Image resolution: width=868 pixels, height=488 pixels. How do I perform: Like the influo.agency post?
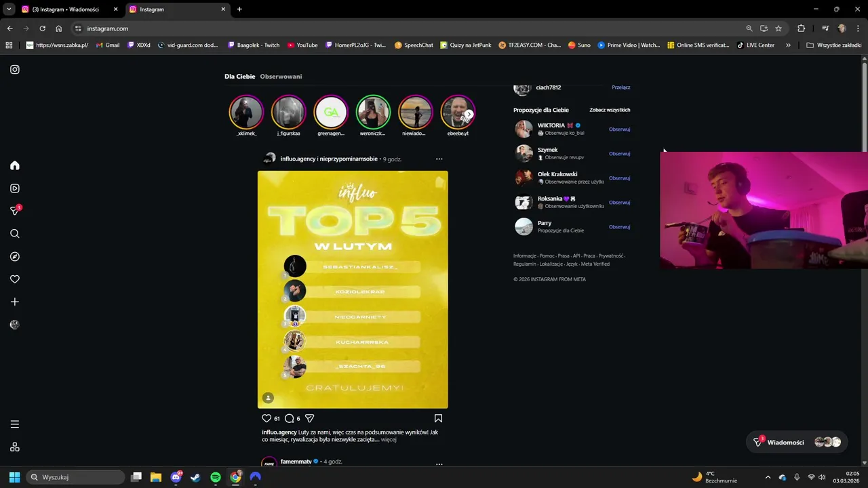(x=267, y=418)
